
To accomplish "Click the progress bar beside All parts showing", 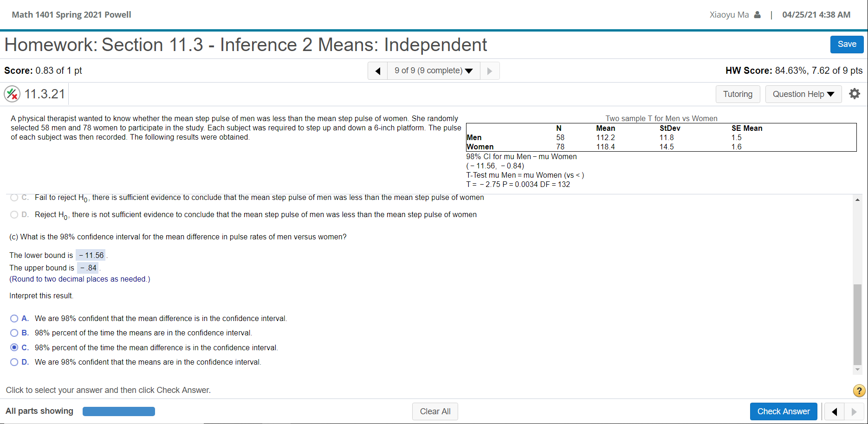I will click(x=118, y=411).
